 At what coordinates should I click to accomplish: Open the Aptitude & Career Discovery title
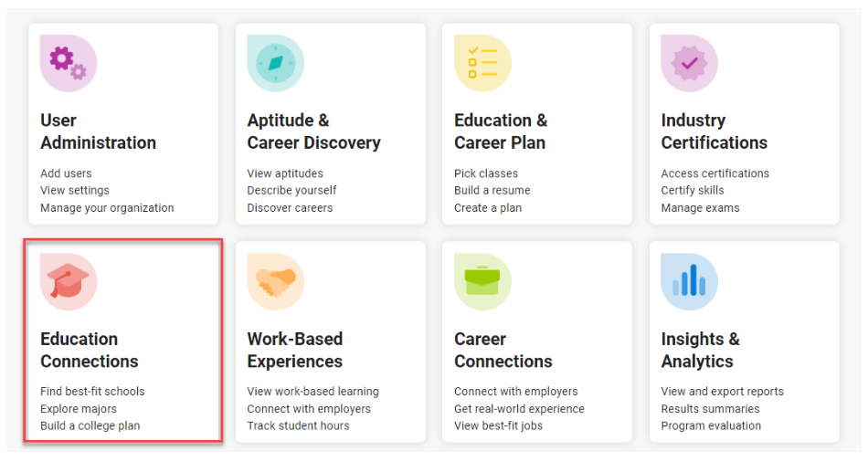[x=313, y=131]
